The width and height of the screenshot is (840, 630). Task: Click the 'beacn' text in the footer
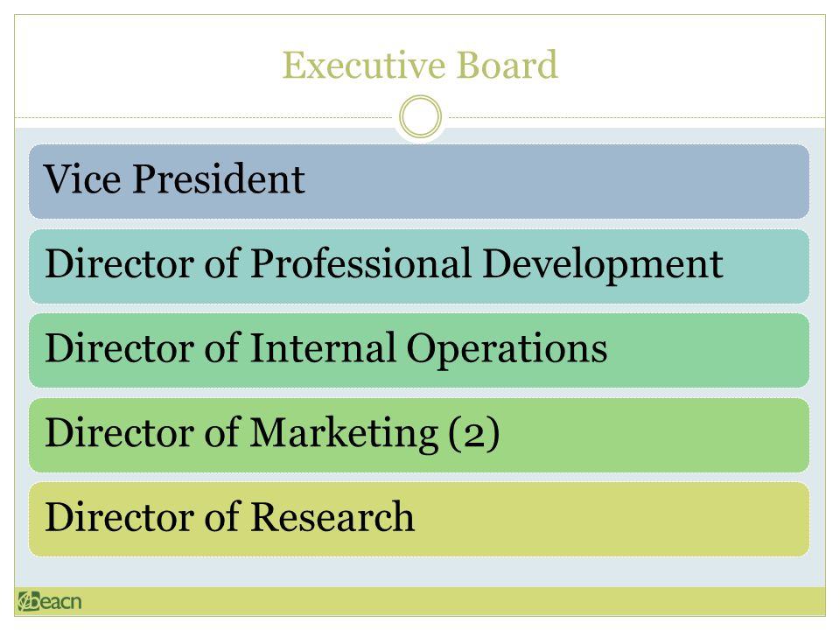[x=56, y=601]
